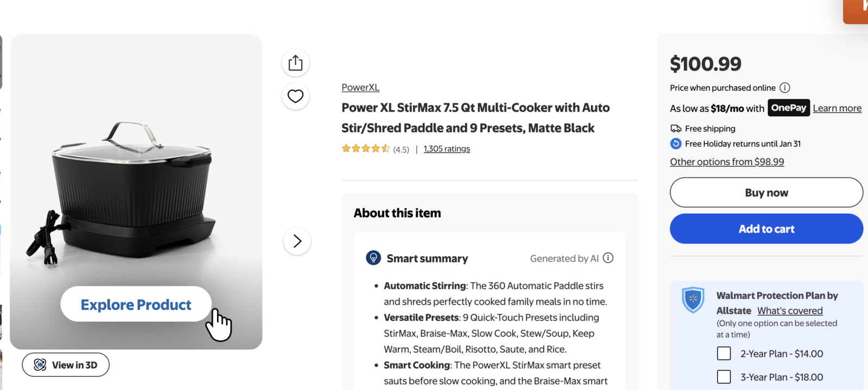This screenshot has height=390, width=868.
Task: Click the View in 3D button
Action: pyautogui.click(x=66, y=365)
